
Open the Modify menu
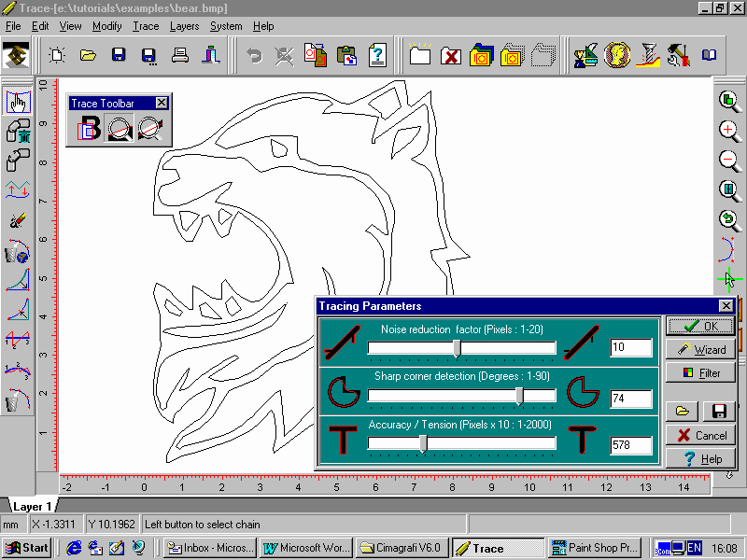coord(107,26)
